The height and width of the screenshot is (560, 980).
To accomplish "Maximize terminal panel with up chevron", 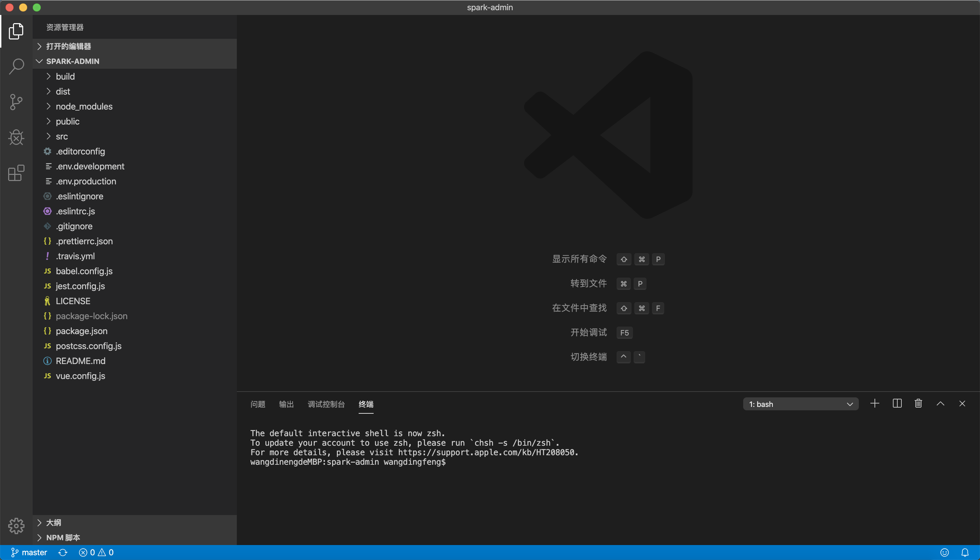I will 941,403.
